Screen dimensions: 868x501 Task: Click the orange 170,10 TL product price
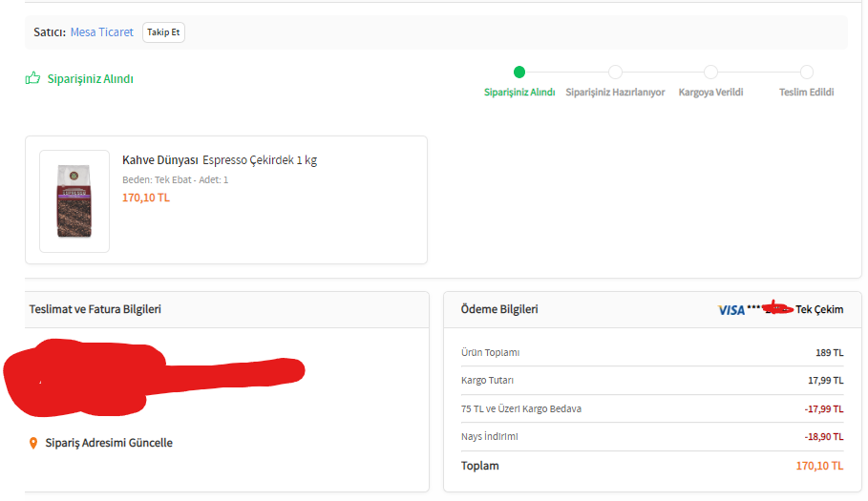tap(145, 198)
